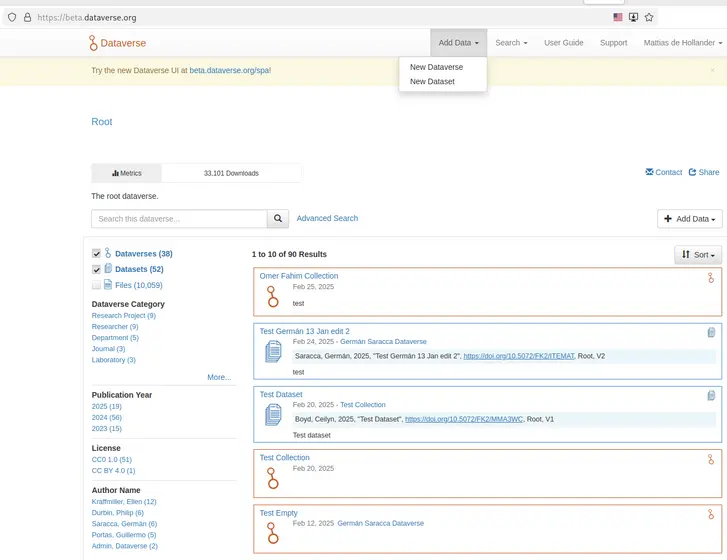Click Test Germán 13 Jan dataset icon

pos(273,352)
